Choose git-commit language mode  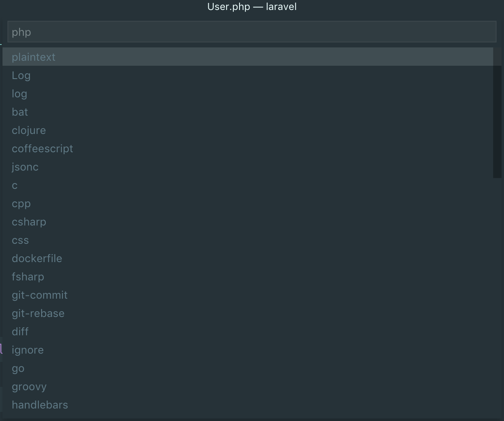click(40, 295)
